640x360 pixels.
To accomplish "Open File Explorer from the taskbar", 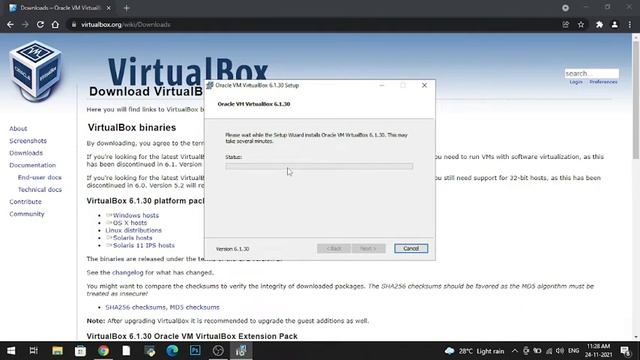I will coord(57,351).
